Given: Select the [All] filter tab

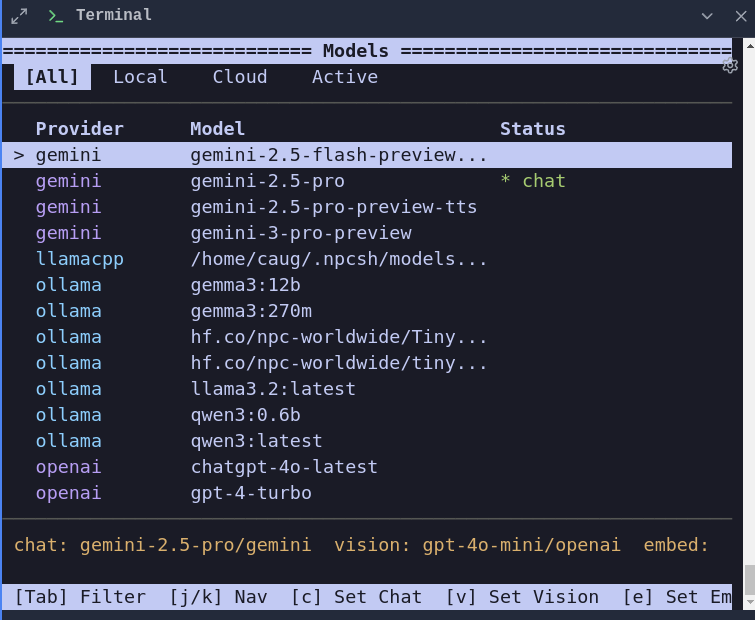Looking at the screenshot, I should pos(52,77).
